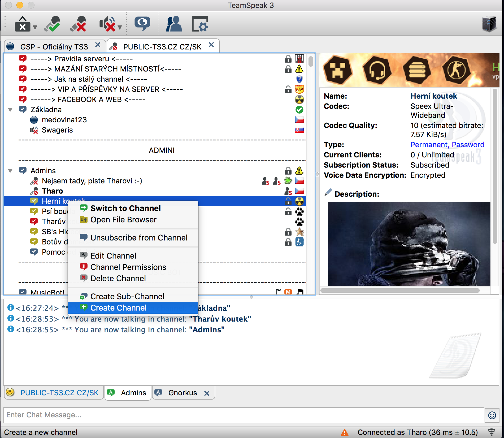Click radiation icon on Herní koutek row
Screen dimensions: 504x438
coord(299,201)
